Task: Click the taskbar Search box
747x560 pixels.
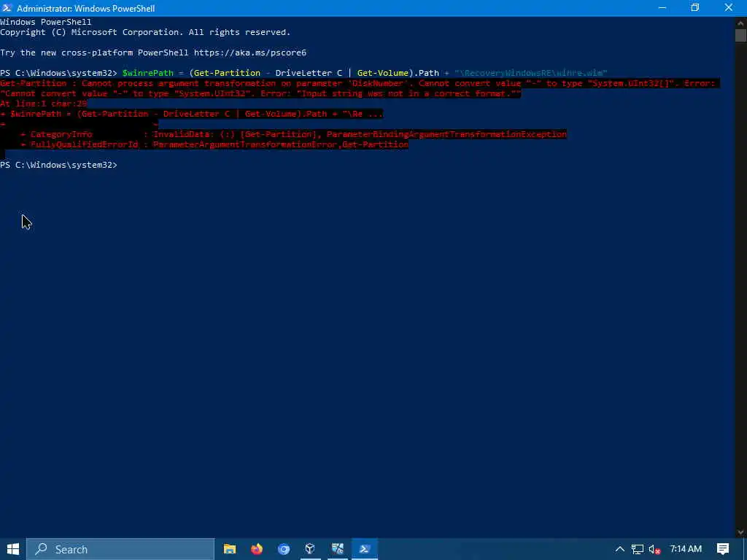Action: (x=120, y=549)
